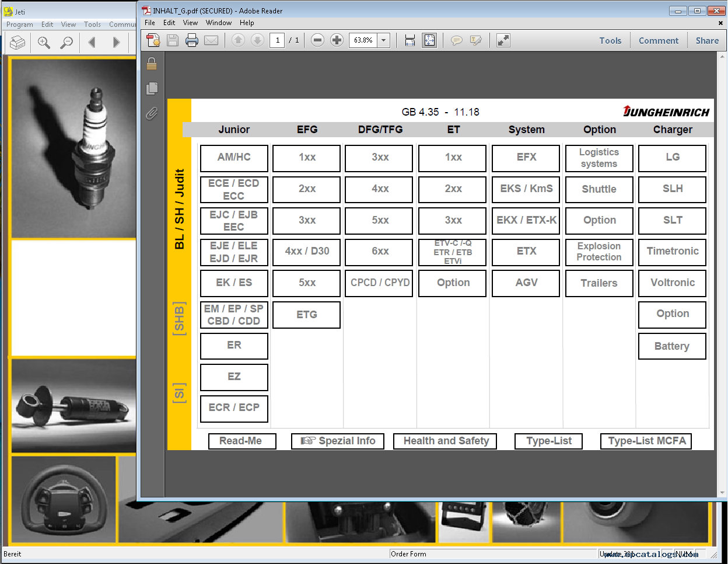
Task: Select the EKS / KmS System button
Action: click(526, 189)
